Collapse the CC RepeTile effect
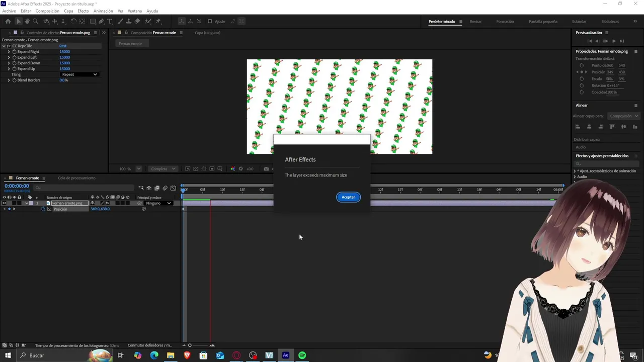The width and height of the screenshot is (644, 362). point(4,46)
